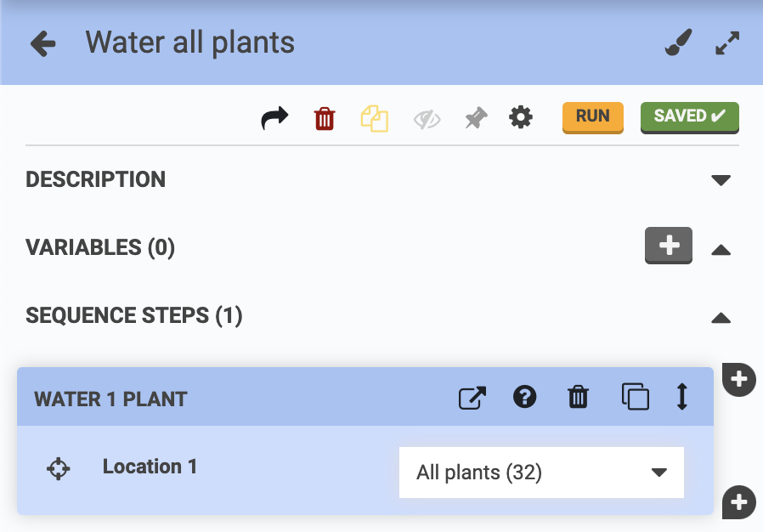Delete the sequence with red trash icon

pos(325,118)
